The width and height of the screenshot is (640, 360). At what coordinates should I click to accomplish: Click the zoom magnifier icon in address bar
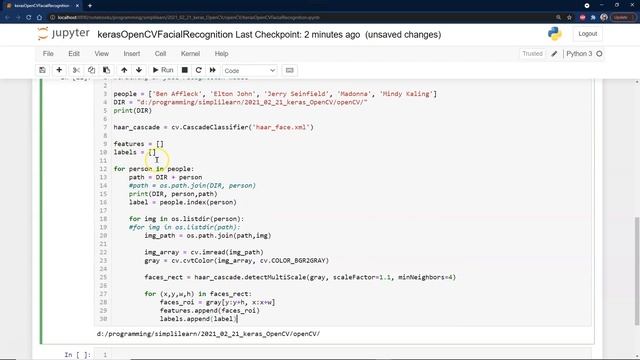558,18
